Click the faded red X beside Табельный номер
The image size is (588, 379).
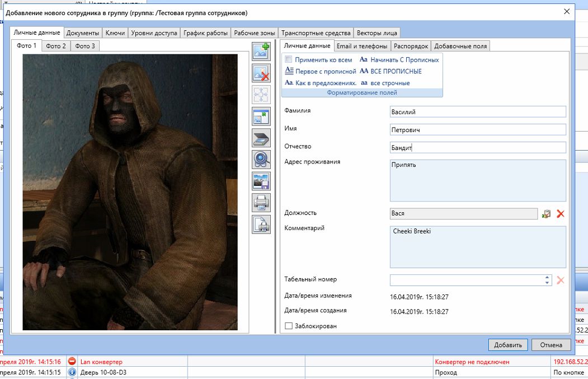coord(561,280)
